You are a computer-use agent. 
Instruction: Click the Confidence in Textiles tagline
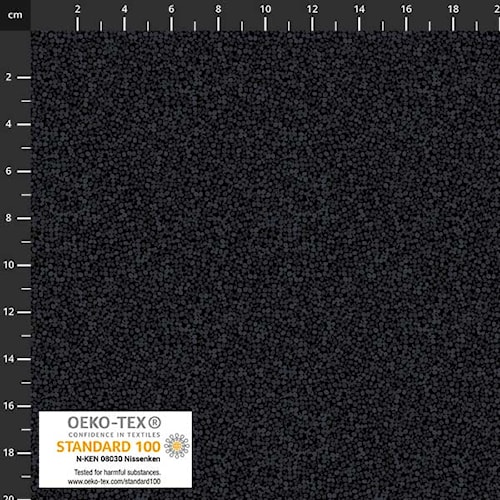pyautogui.click(x=114, y=435)
